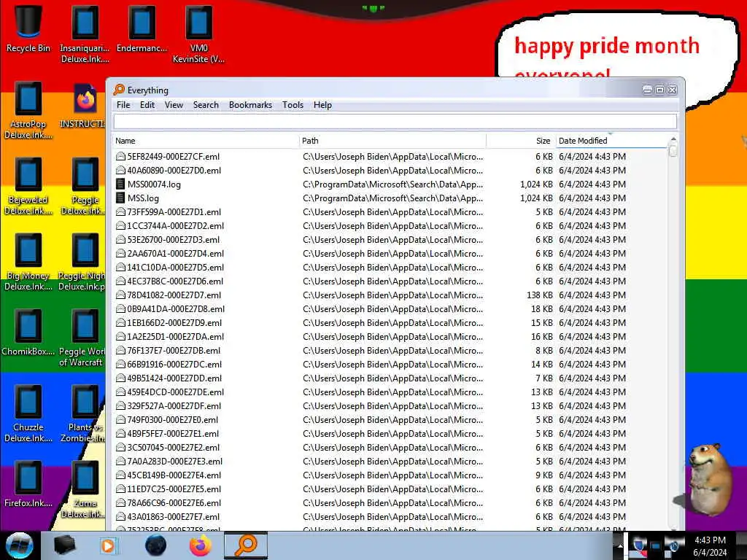The height and width of the screenshot is (560, 747).
Task: Launch the media player taskbar icon
Action: [x=109, y=545]
